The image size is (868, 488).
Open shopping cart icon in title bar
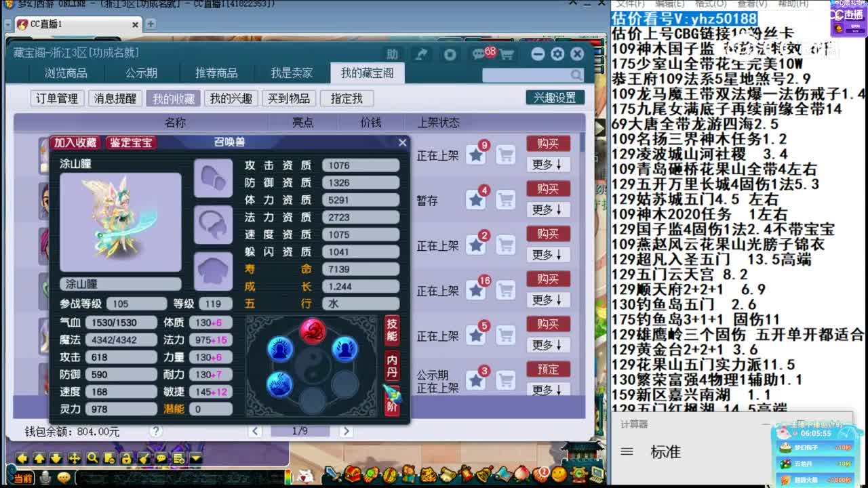coord(507,54)
